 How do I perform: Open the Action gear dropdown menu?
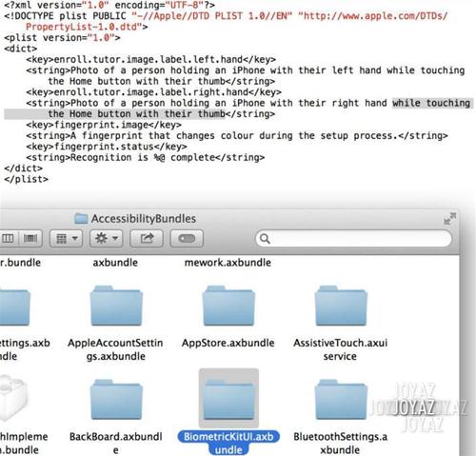click(107, 238)
